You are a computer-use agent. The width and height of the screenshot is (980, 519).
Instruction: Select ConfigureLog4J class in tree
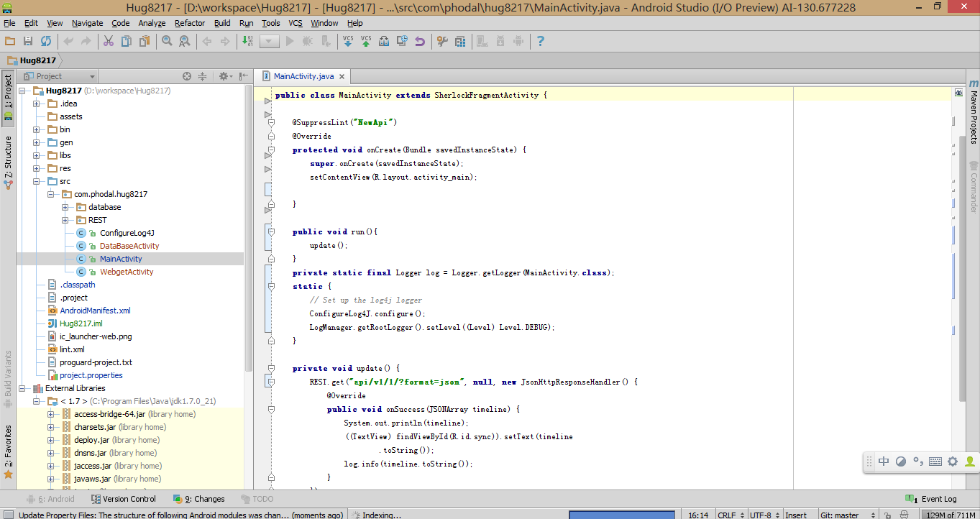127,233
